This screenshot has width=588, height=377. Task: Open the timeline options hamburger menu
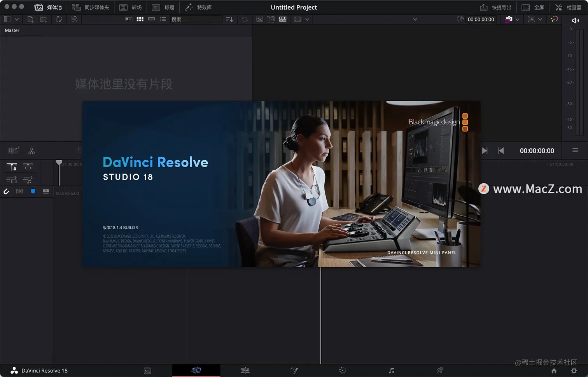point(575,150)
